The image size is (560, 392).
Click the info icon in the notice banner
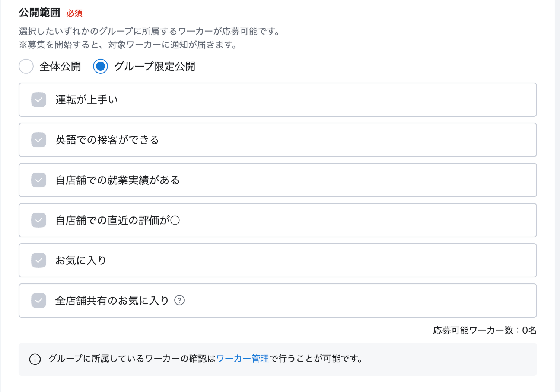pos(35,359)
